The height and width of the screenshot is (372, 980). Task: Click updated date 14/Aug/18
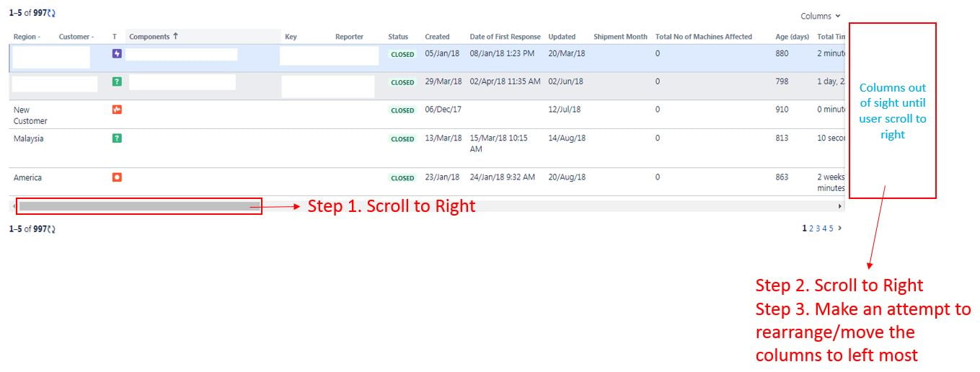tap(567, 138)
